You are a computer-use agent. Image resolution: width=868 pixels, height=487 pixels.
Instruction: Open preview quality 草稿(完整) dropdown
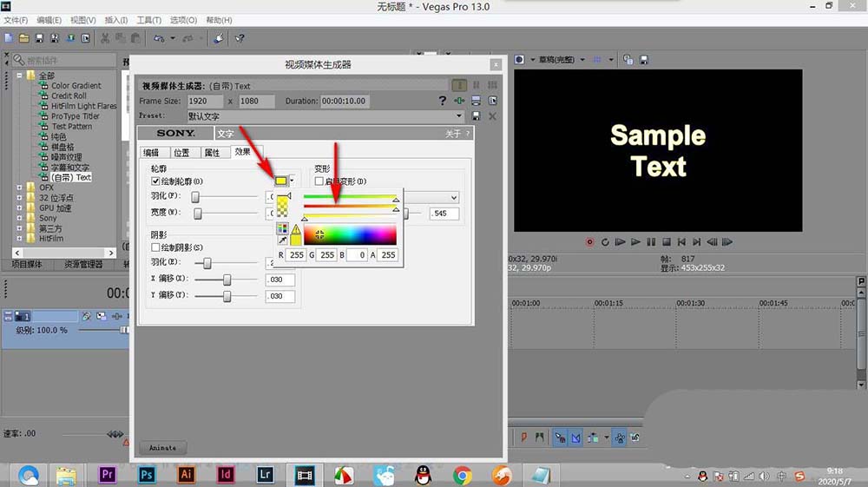(582, 60)
